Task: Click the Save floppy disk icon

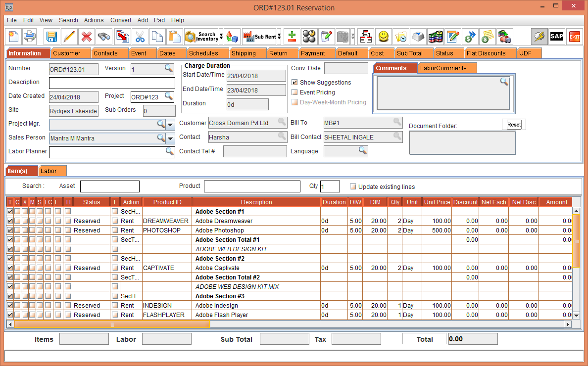Action: 52,37
